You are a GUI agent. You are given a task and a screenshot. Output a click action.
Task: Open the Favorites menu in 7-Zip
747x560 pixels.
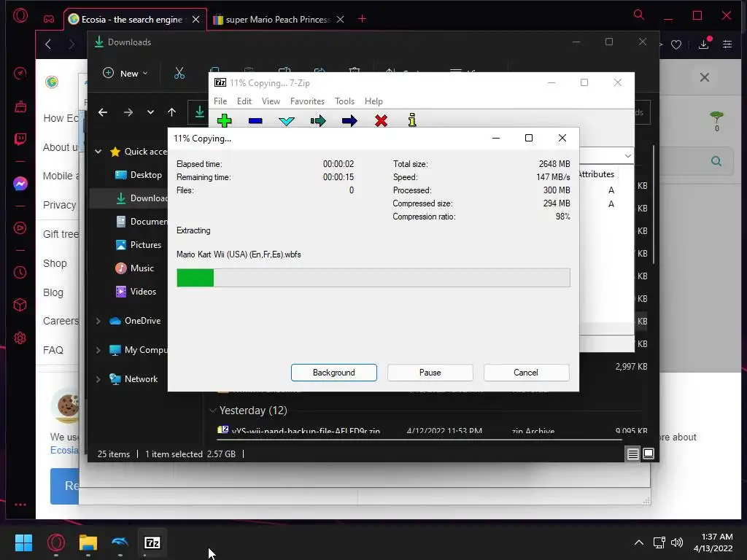(x=307, y=101)
